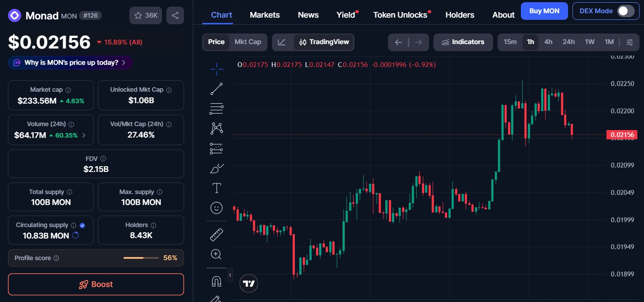Select TradingView chart mode
The image size is (644, 302).
324,42
